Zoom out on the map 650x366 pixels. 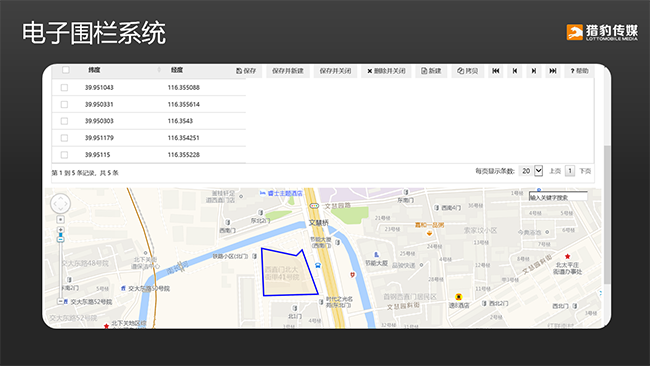point(61,301)
